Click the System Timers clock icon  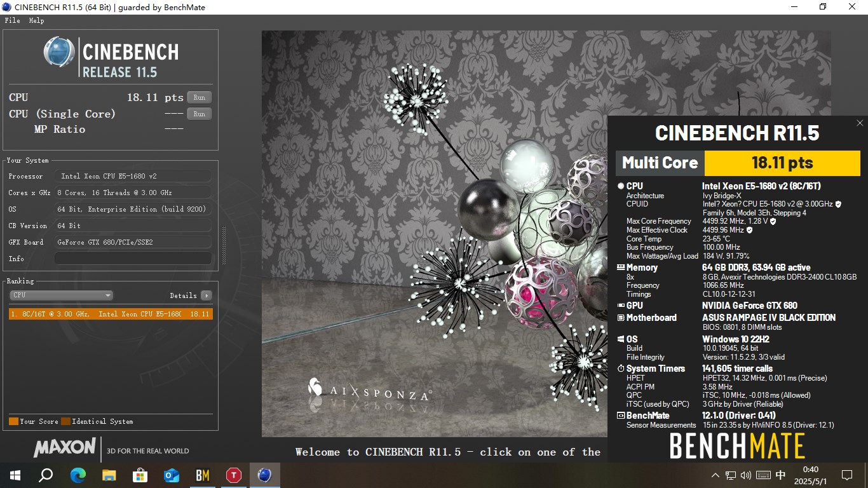(x=621, y=369)
